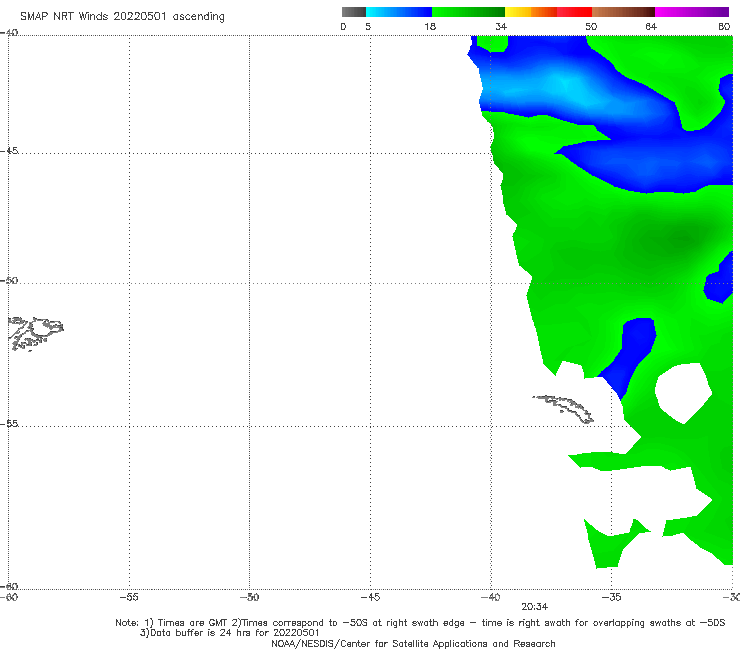
Task: Click the color bar label '5'
Action: 368,26
